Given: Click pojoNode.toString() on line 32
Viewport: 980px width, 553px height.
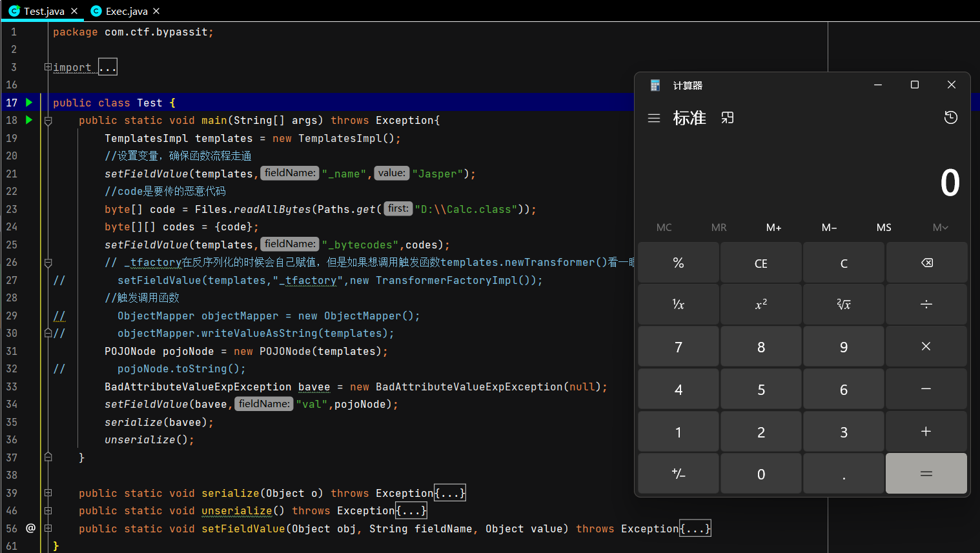Looking at the screenshot, I should click(181, 369).
